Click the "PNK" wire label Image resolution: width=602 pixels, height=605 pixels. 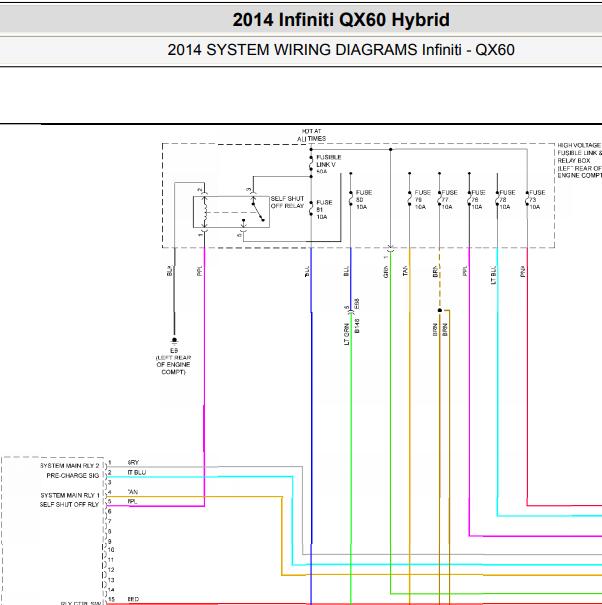click(x=523, y=271)
